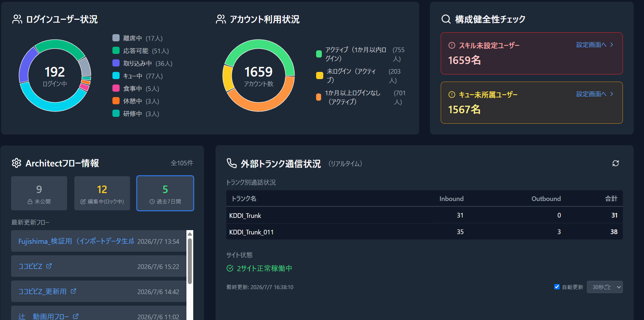The height and width of the screenshot is (320, 644).
Task: Click the 全105件 total count text
Action: 182,163
